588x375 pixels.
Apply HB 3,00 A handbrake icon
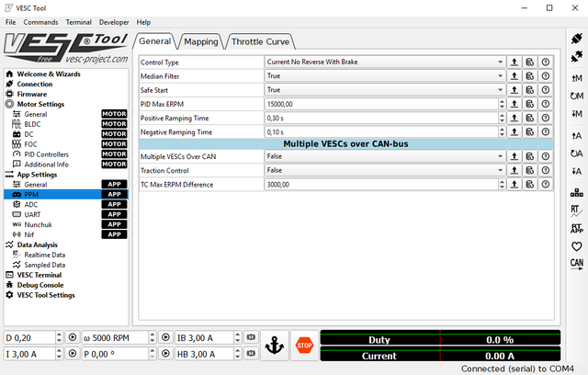(x=251, y=353)
